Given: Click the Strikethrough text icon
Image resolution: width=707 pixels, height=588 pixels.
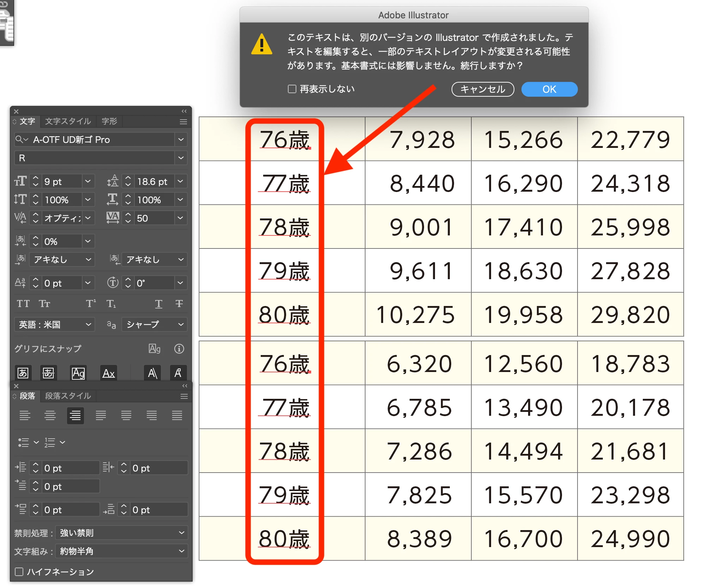Looking at the screenshot, I should click(179, 304).
